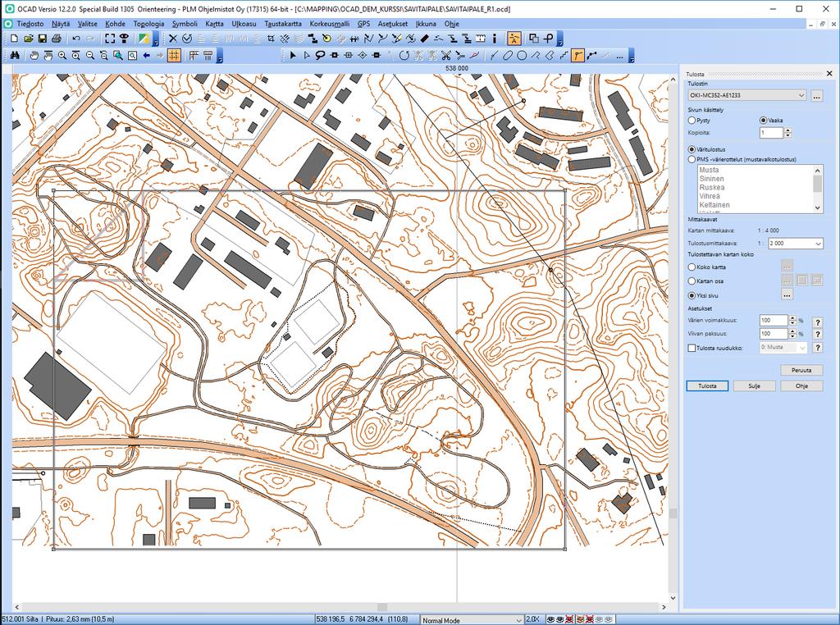Image resolution: width=840 pixels, height=625 pixels.
Task: Click the vertical scrollbar of the map
Action: click(673, 339)
